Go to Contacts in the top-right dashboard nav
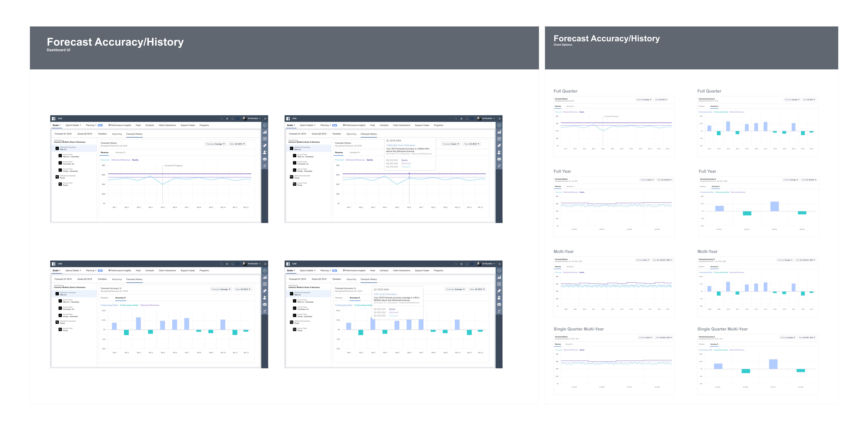The width and height of the screenshot is (868, 431). [384, 125]
